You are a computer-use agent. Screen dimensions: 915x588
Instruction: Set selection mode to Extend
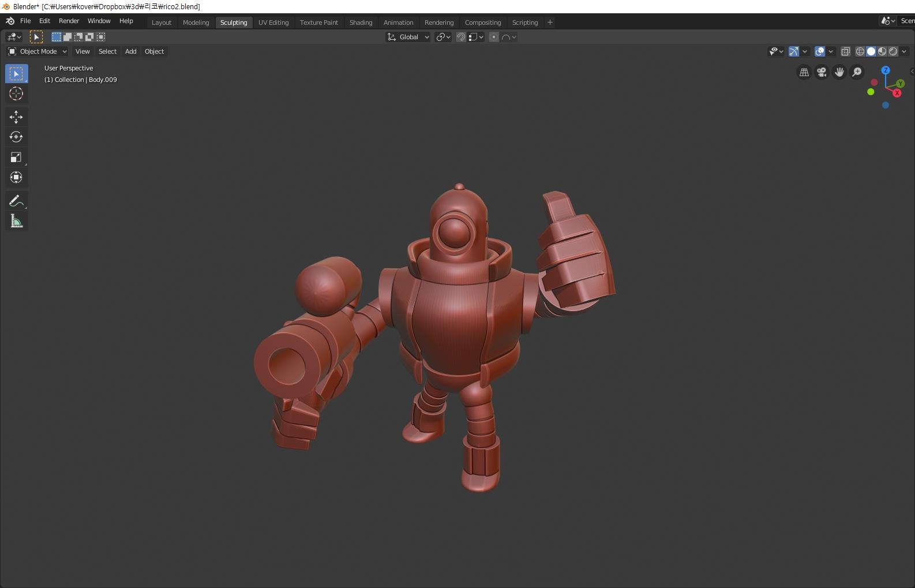click(x=67, y=37)
